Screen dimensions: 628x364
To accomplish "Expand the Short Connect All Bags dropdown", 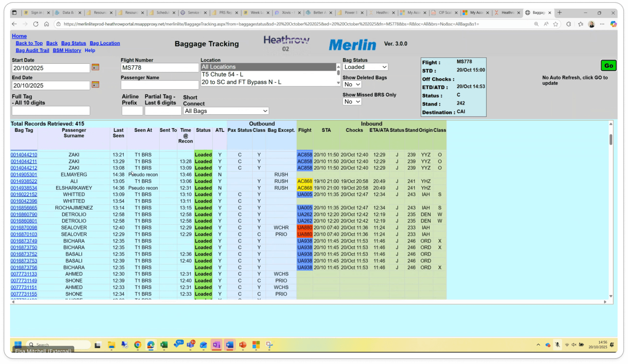I will click(226, 111).
